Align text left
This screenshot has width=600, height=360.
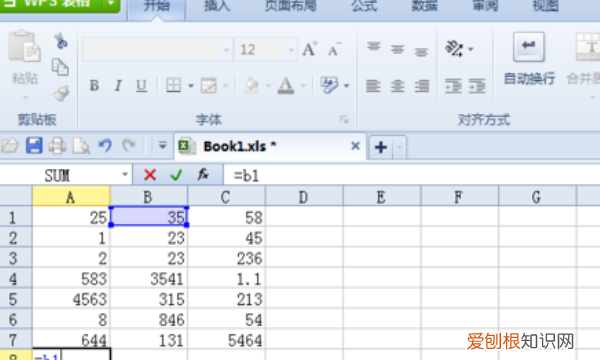pos(373,86)
